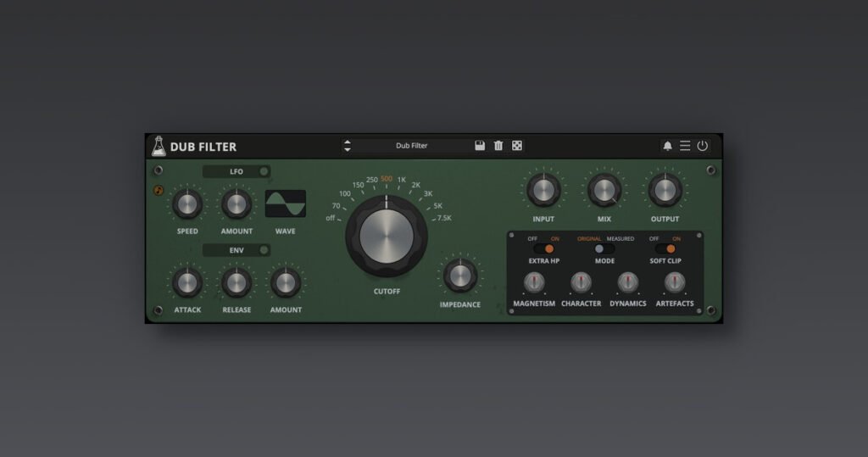Toggle the Mode original/measured switch
This screenshot has width=868, height=457.
(604, 248)
